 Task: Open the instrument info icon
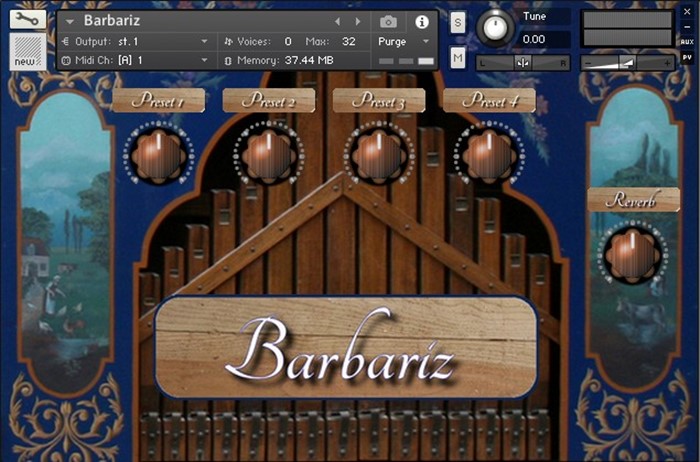[421, 21]
